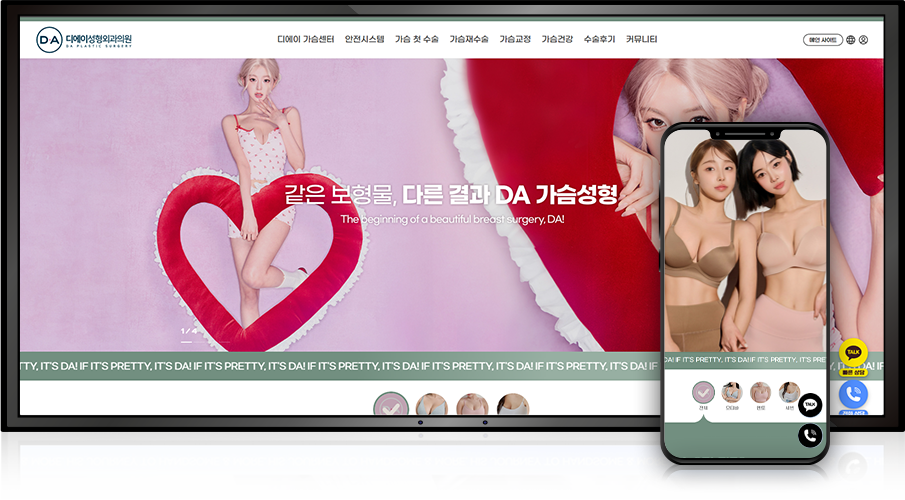Open the 수술후기 menu
Screen dimensions: 905x500
click(599, 39)
